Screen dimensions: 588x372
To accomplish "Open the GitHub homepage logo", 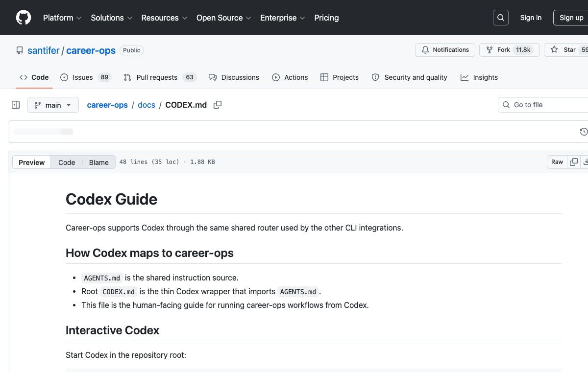I will tap(24, 18).
